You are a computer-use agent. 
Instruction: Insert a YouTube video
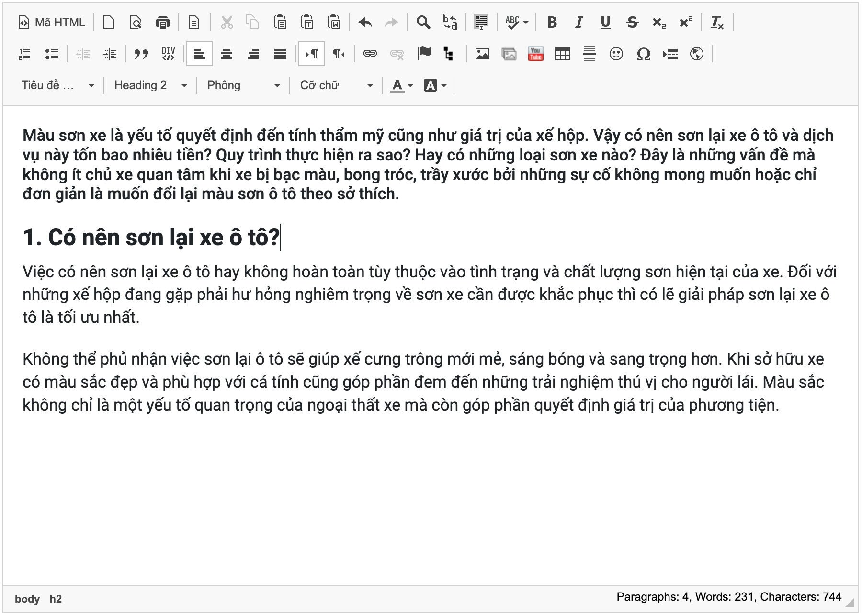[x=535, y=54]
